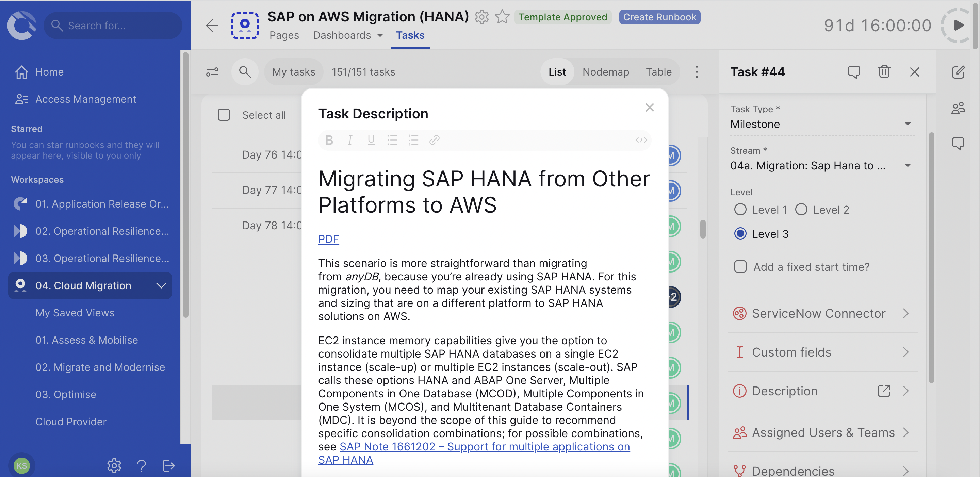
Task: Insert a numbered list in Task Description
Action: (x=413, y=140)
